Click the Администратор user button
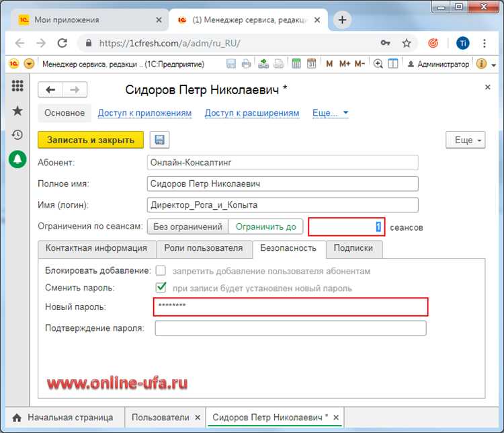Screen dimensions: 504x433 click(x=438, y=65)
